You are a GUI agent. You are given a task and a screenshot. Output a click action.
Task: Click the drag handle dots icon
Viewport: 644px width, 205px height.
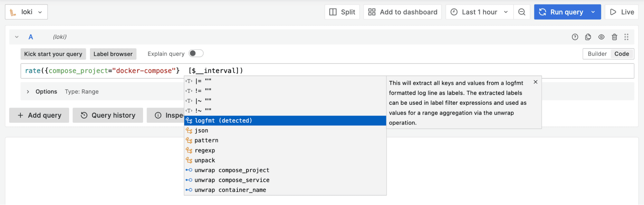click(x=626, y=37)
